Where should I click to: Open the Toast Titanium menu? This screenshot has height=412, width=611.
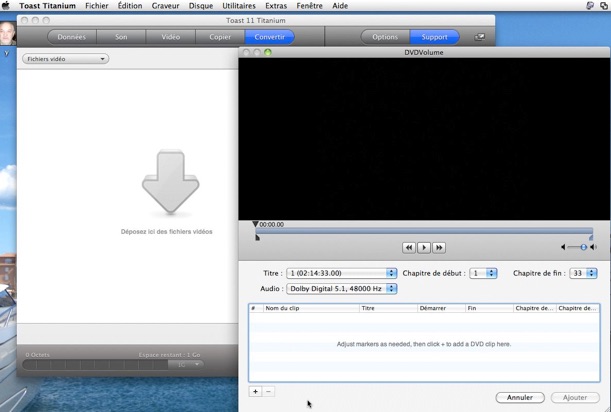point(48,6)
